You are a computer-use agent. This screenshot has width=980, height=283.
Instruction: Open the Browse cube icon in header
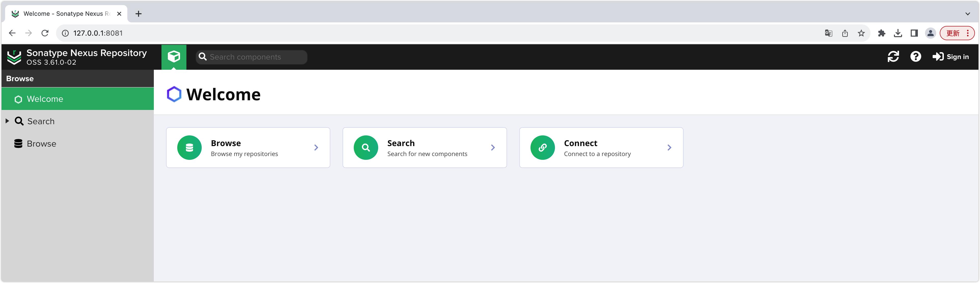(x=174, y=57)
